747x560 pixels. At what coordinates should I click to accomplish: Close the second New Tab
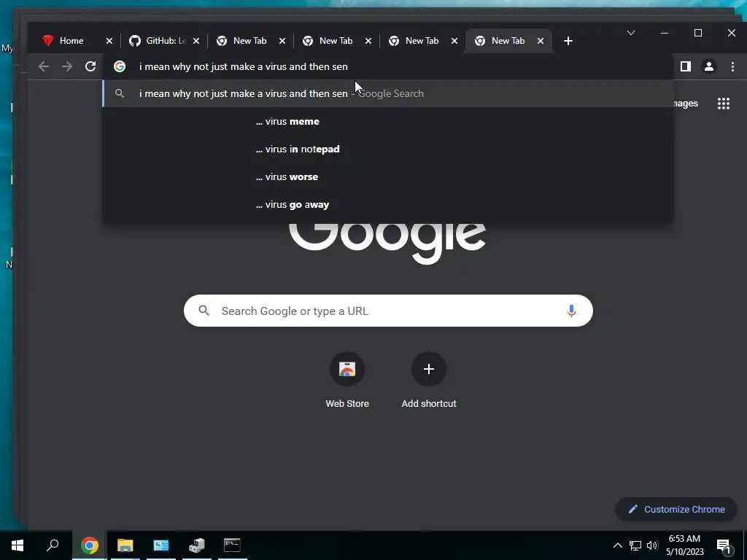click(x=368, y=41)
